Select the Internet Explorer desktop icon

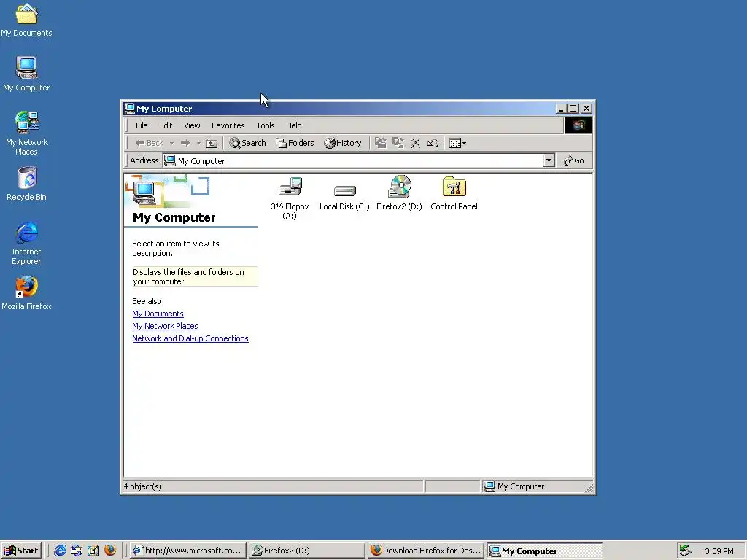(27, 243)
